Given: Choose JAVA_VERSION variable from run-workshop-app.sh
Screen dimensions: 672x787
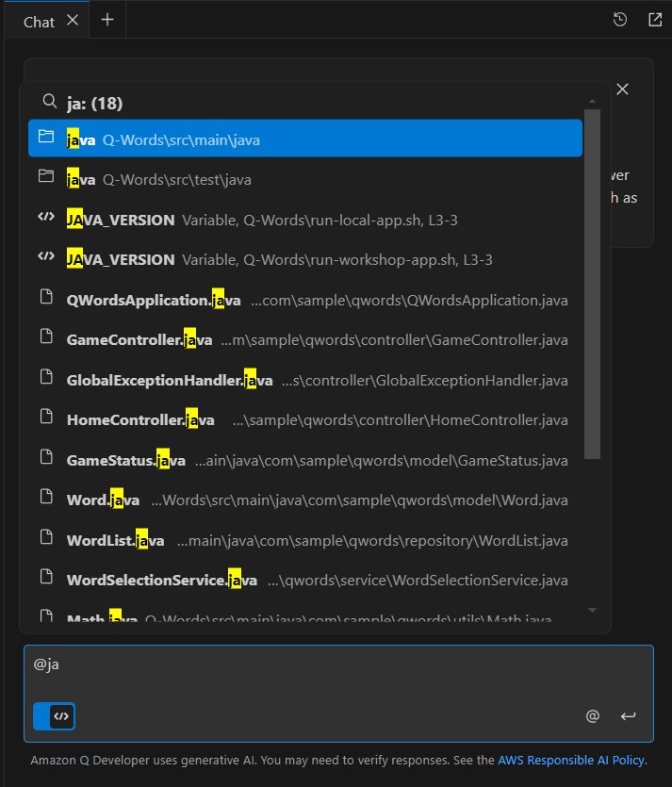Looking at the screenshot, I should pos(305,259).
